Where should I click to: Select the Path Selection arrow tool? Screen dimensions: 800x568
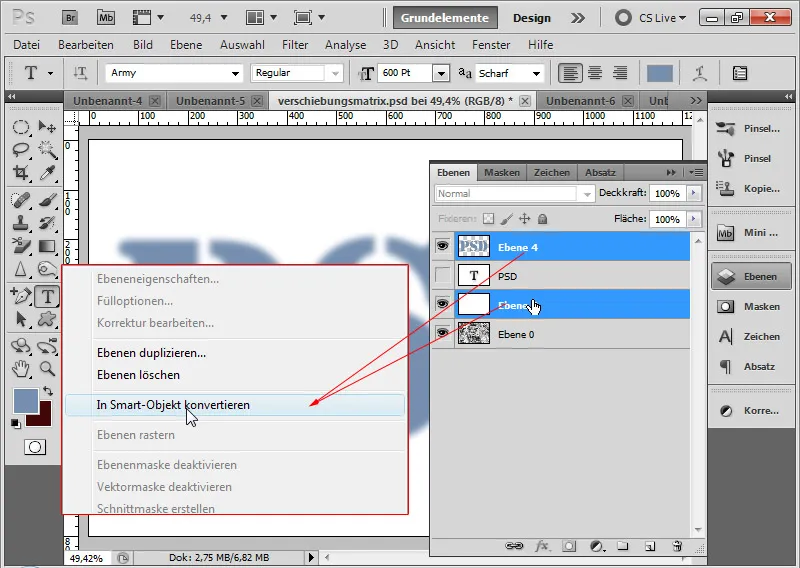(20, 319)
